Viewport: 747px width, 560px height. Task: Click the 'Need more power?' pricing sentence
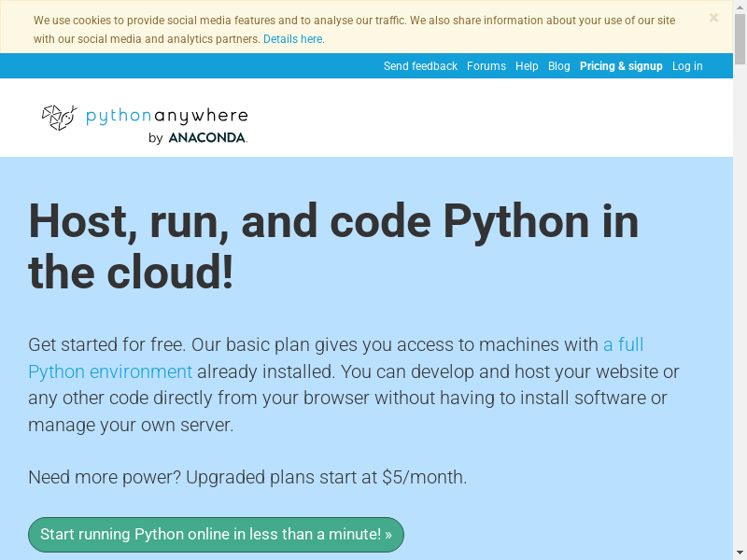247,477
